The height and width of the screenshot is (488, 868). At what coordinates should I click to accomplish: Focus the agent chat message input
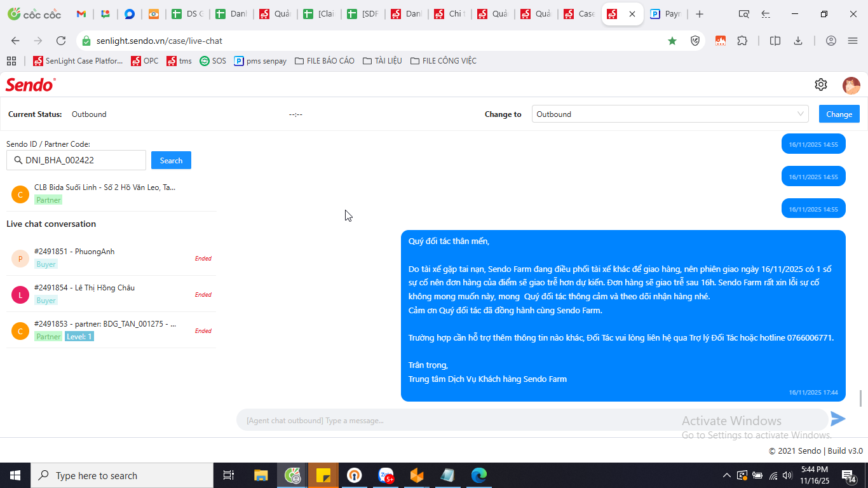[x=532, y=420]
